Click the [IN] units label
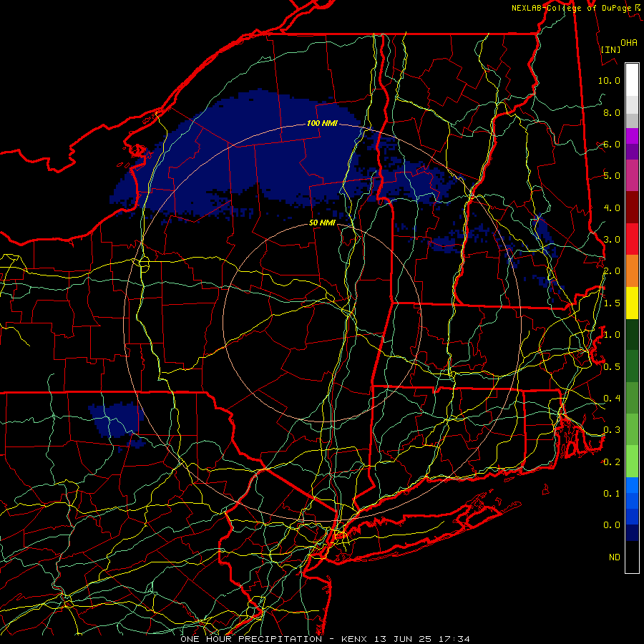This screenshot has width=644, height=644. click(x=610, y=49)
